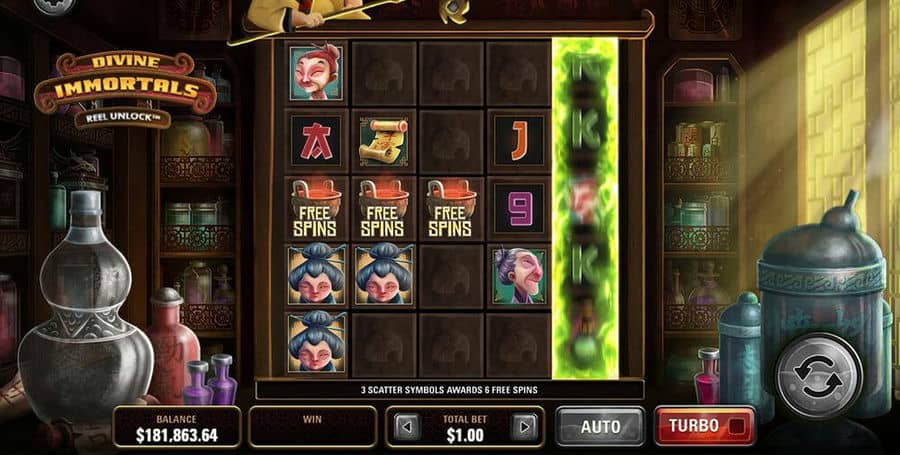Spin the reels with the circular arrows button
Image resolution: width=900 pixels, height=455 pixels.
click(819, 375)
